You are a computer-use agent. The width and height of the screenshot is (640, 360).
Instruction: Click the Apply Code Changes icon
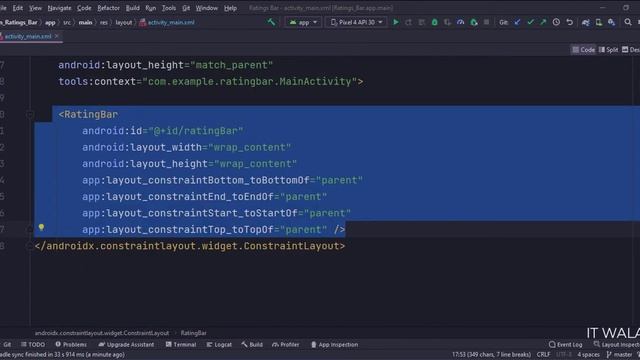[x=422, y=22]
